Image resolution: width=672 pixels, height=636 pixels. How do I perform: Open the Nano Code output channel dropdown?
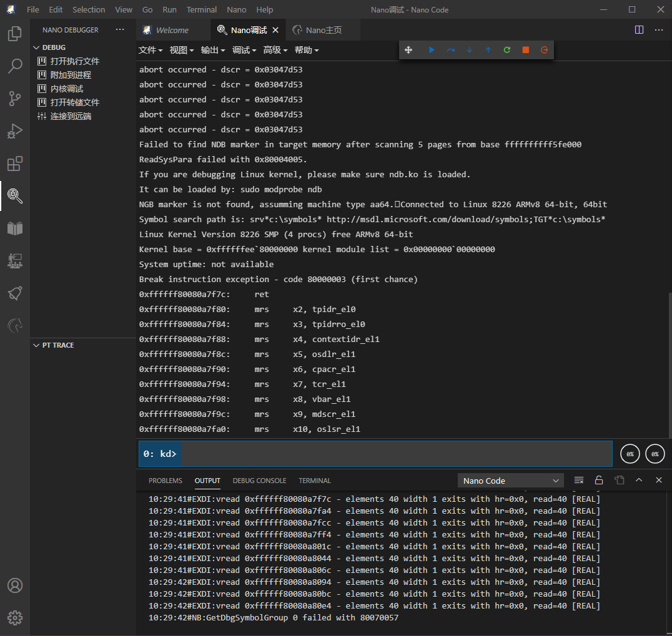pyautogui.click(x=510, y=481)
